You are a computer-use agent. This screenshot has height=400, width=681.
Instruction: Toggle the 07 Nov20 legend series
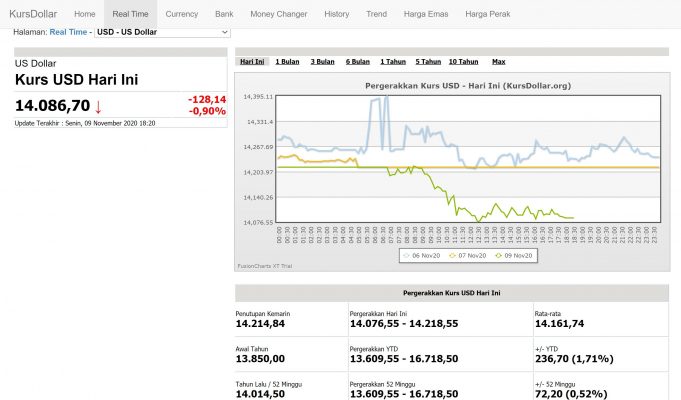(x=471, y=256)
